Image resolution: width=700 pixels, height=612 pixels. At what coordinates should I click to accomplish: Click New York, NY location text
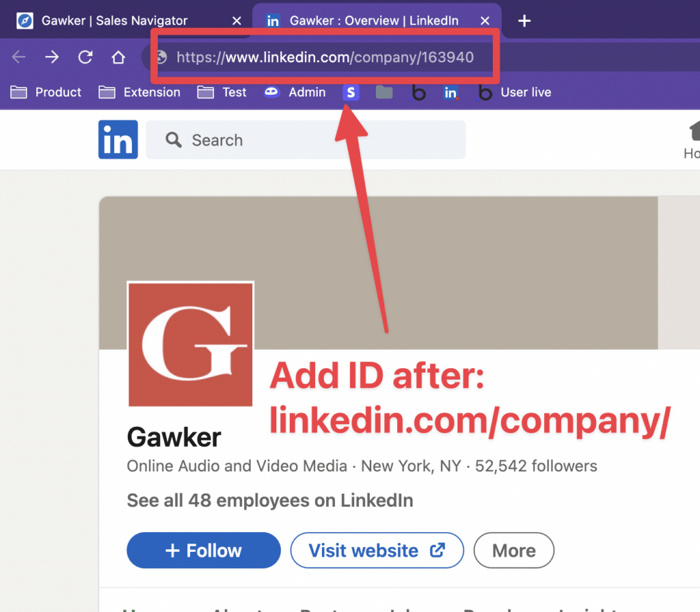[411, 466]
